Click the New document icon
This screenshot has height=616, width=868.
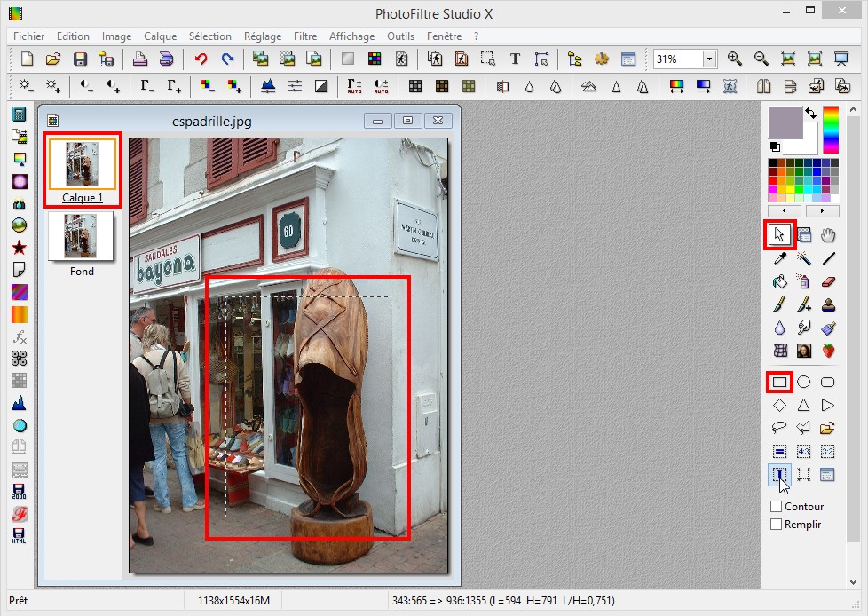coord(27,59)
